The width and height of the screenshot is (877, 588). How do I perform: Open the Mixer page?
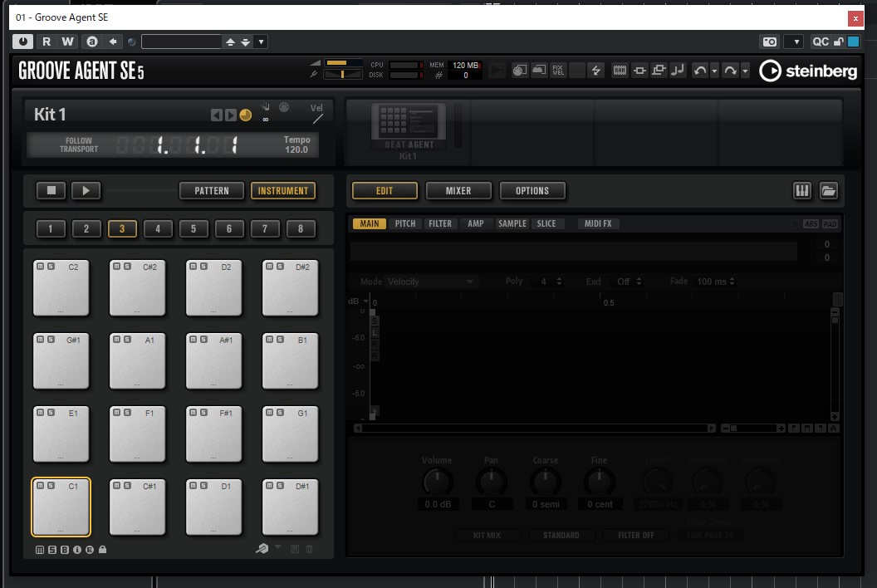(x=458, y=191)
